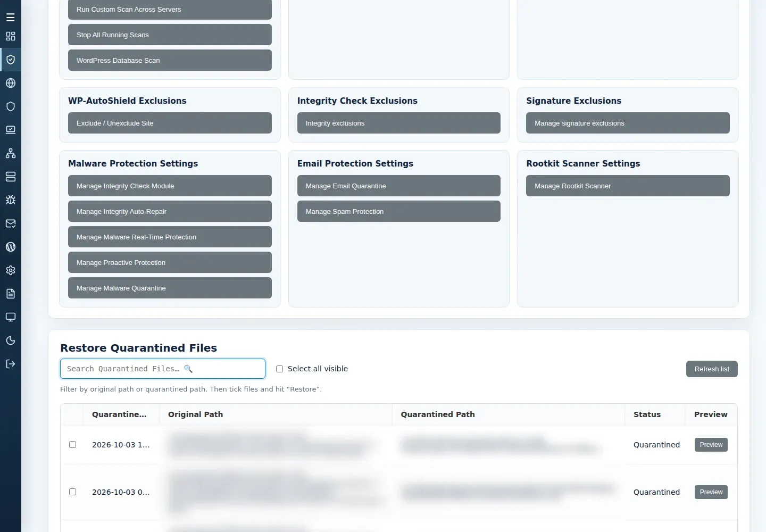Image resolution: width=766 pixels, height=532 pixels.
Task: Open Manage Email Quarantine
Action: point(399,186)
